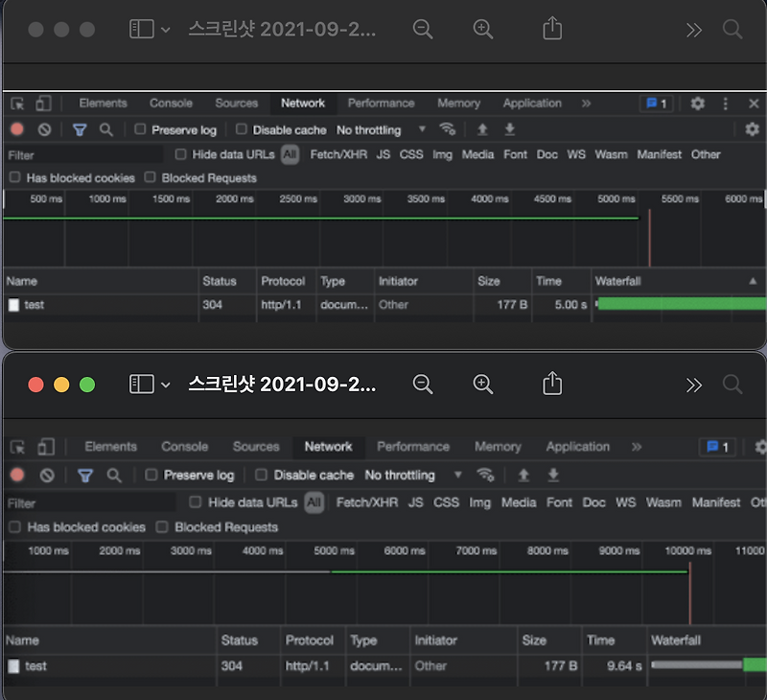This screenshot has height=700, width=767.
Task: Expand more tabs chevron in the bottom DevTools
Action: [x=637, y=447]
